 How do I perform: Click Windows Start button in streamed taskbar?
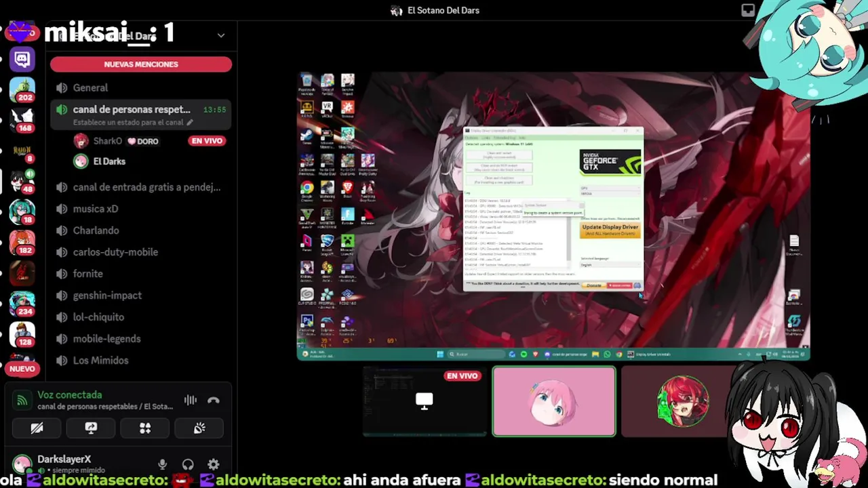[x=440, y=354]
